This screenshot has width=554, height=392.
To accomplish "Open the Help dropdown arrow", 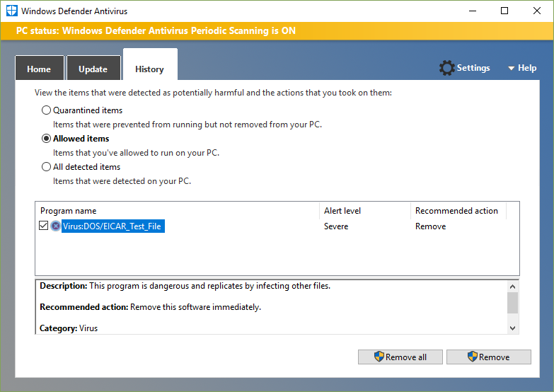I will coord(511,68).
